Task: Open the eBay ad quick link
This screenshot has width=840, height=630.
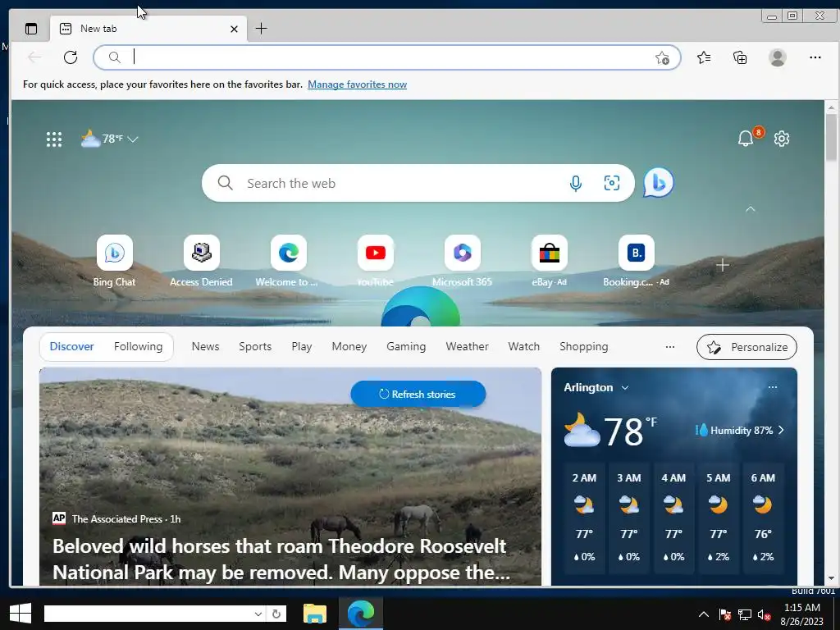Action: [549, 262]
